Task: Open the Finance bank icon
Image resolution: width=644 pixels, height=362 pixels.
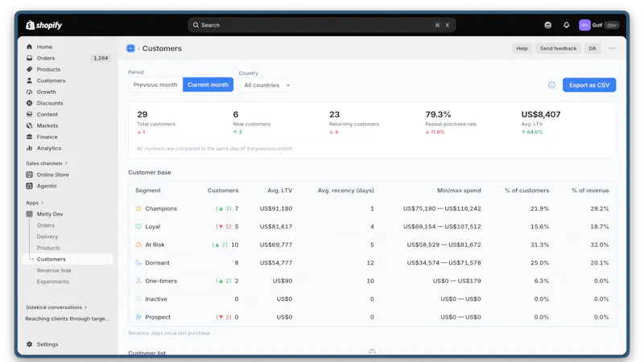Action: pos(29,137)
